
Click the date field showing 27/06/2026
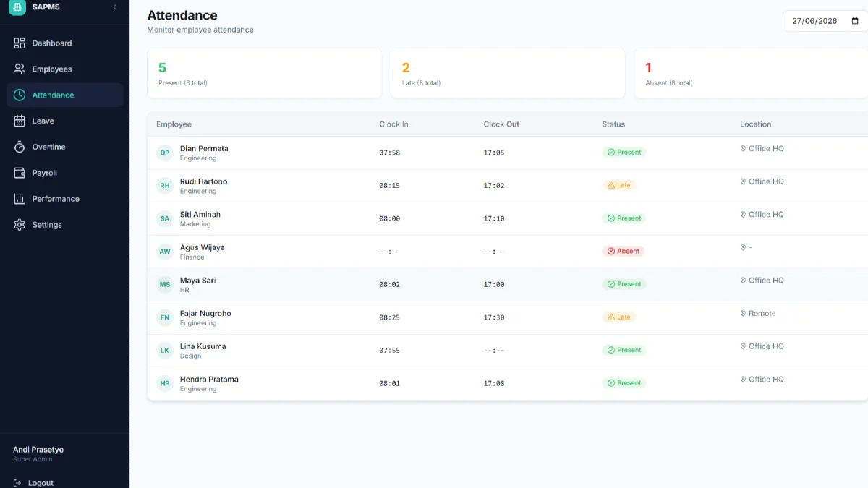825,21
